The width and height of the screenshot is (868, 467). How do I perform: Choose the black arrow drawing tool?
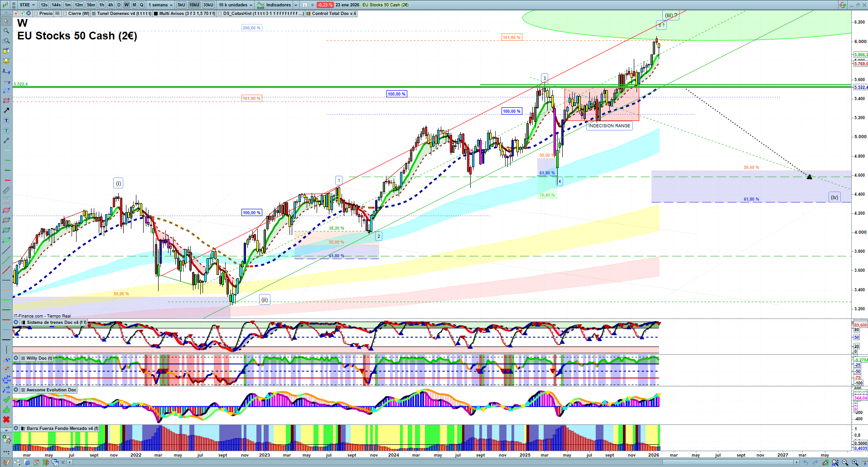pyautogui.click(x=6, y=111)
